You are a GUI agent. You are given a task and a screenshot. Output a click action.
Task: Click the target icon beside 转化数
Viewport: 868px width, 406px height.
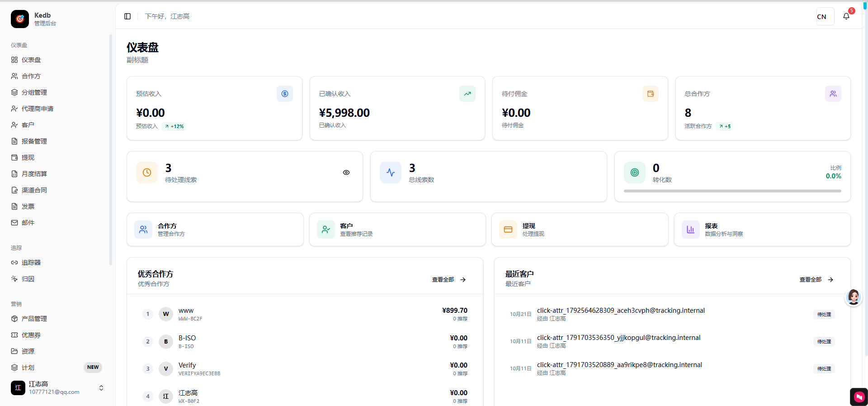tap(635, 172)
